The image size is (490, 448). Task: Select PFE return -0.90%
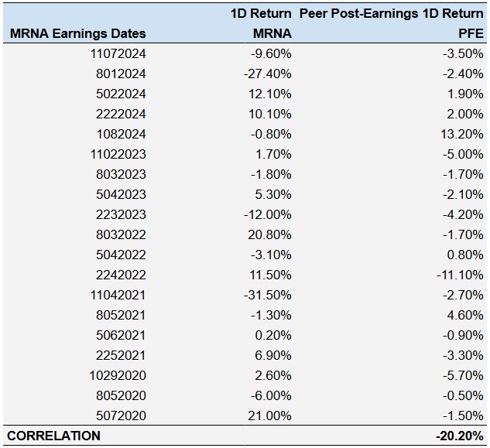(463, 335)
